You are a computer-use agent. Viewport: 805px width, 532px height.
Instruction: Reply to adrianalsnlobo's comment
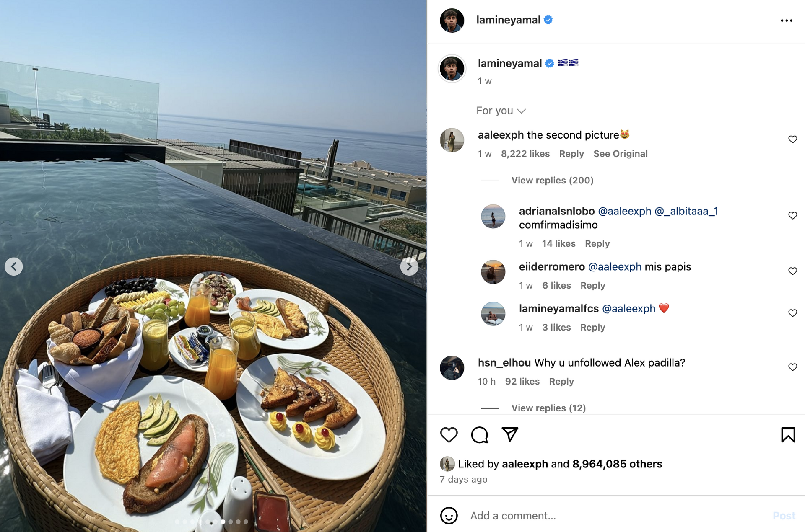(x=597, y=244)
